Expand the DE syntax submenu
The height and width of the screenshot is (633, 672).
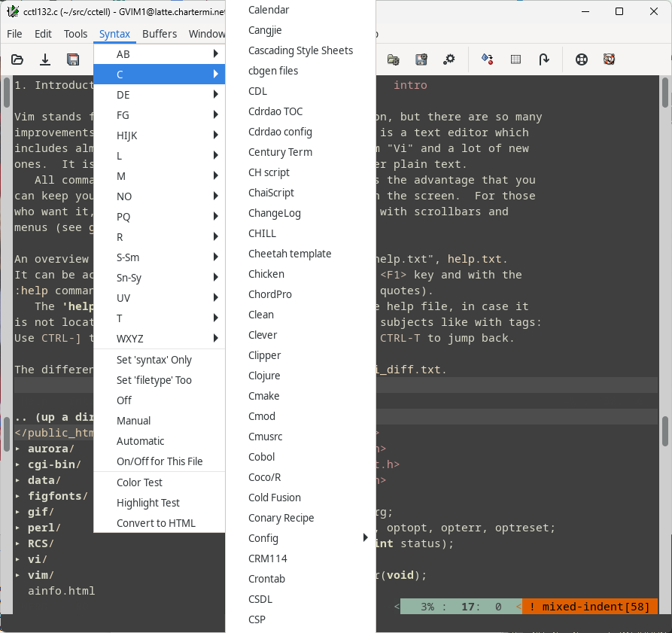pyautogui.click(x=159, y=95)
